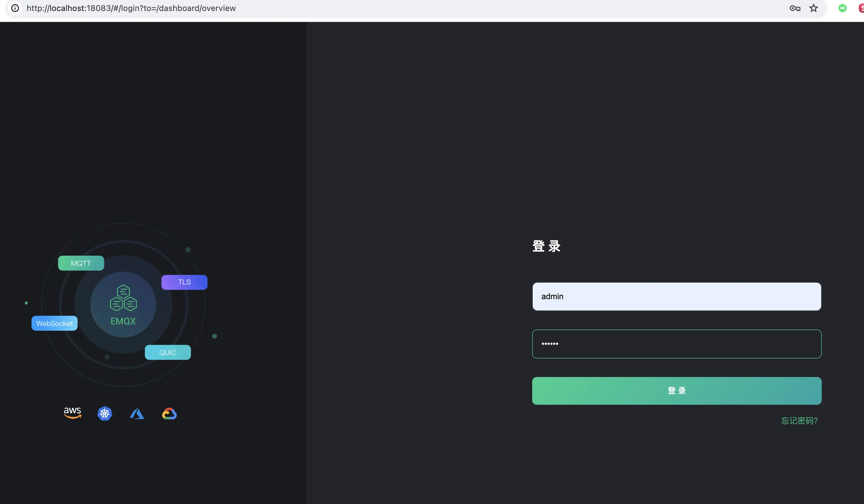Viewport: 864px width, 504px height.
Task: Click the WebSocket protocol badge
Action: (54, 323)
